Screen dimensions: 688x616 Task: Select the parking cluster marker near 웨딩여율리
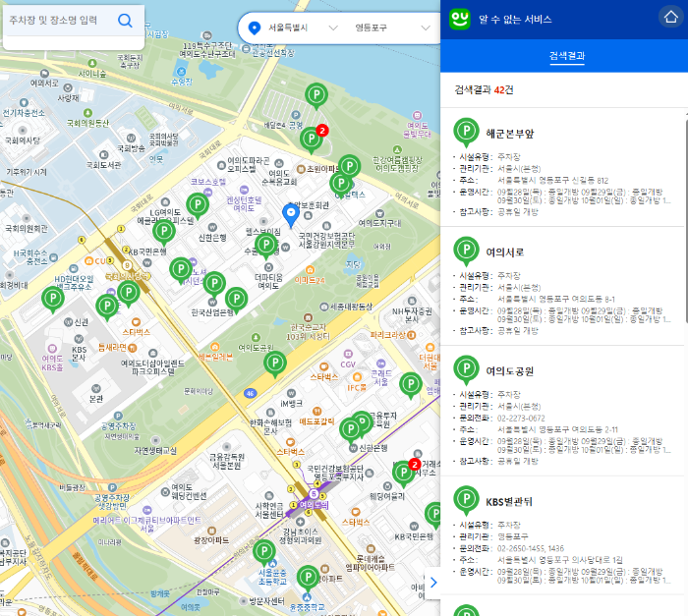[x=405, y=474]
